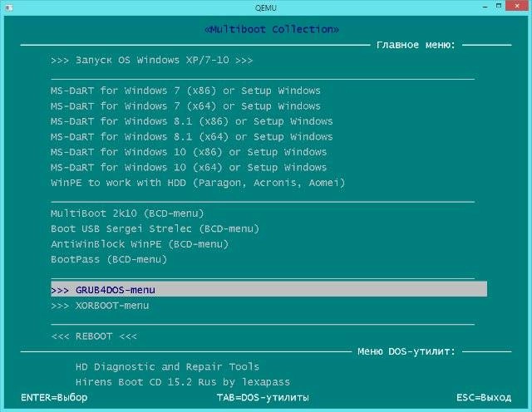Click the ESC=Выход hint
532x412 pixels.
[x=484, y=397]
